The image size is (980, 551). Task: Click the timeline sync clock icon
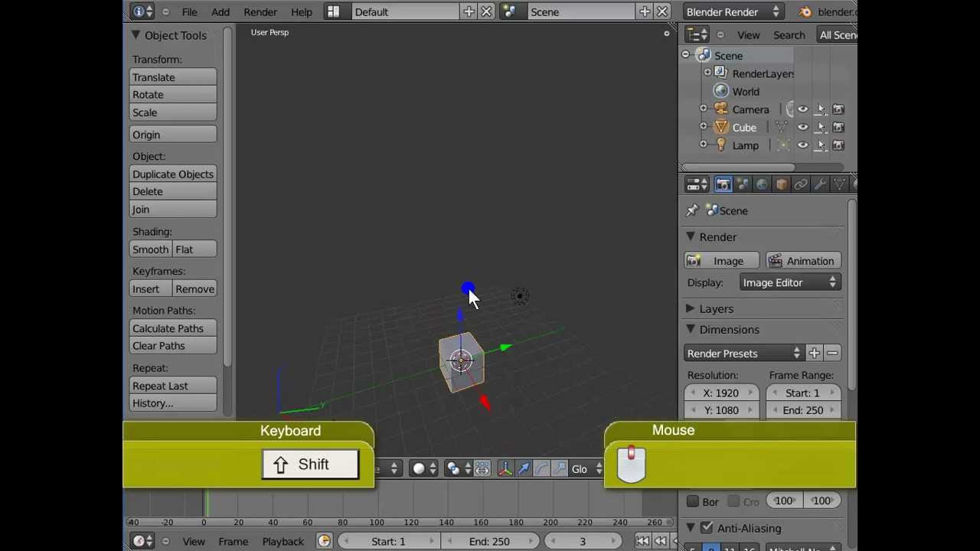click(x=324, y=541)
